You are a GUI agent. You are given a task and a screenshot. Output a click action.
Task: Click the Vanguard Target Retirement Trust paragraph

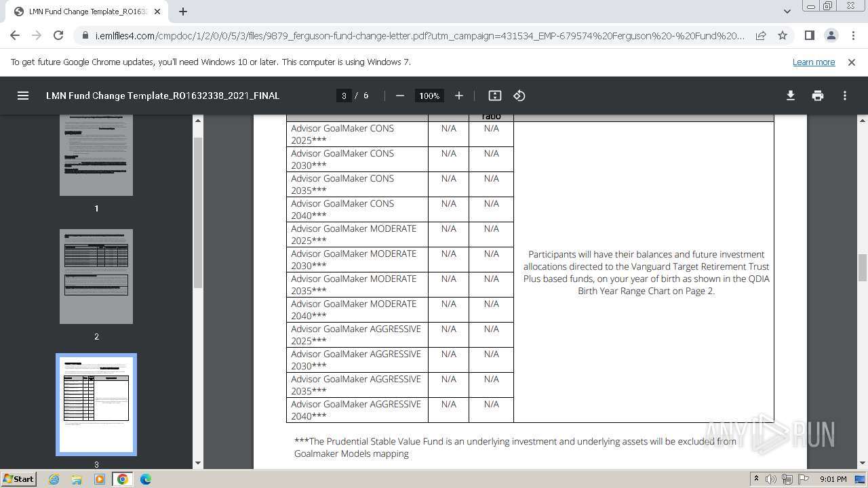point(646,272)
